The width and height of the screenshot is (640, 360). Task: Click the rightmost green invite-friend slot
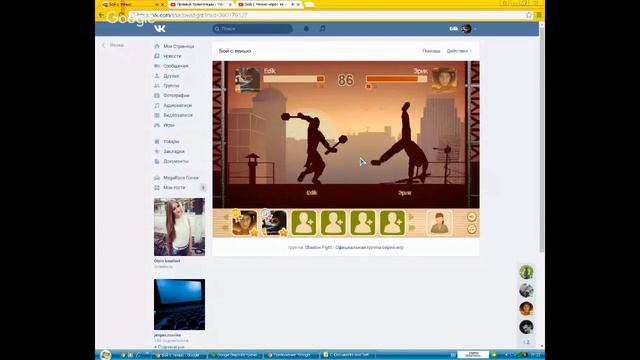coord(392,223)
